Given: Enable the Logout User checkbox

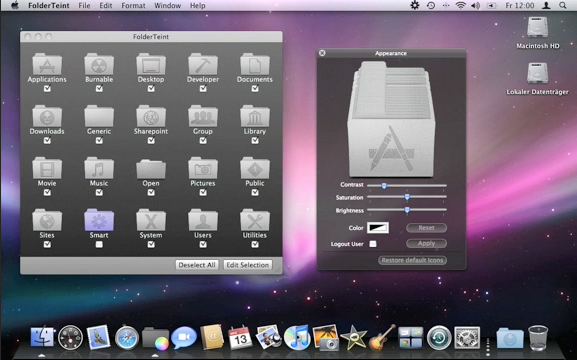Looking at the screenshot, I should 373,244.
